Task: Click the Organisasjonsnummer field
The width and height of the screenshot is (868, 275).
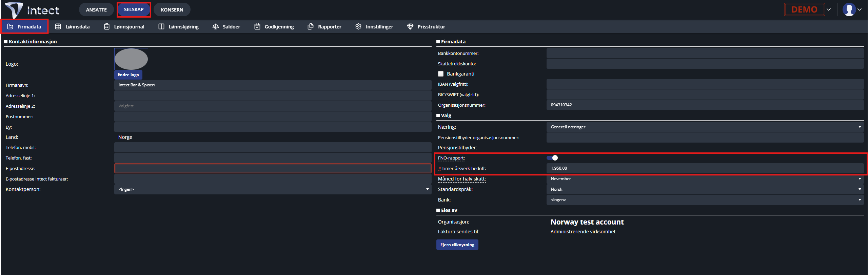Action: (705, 105)
